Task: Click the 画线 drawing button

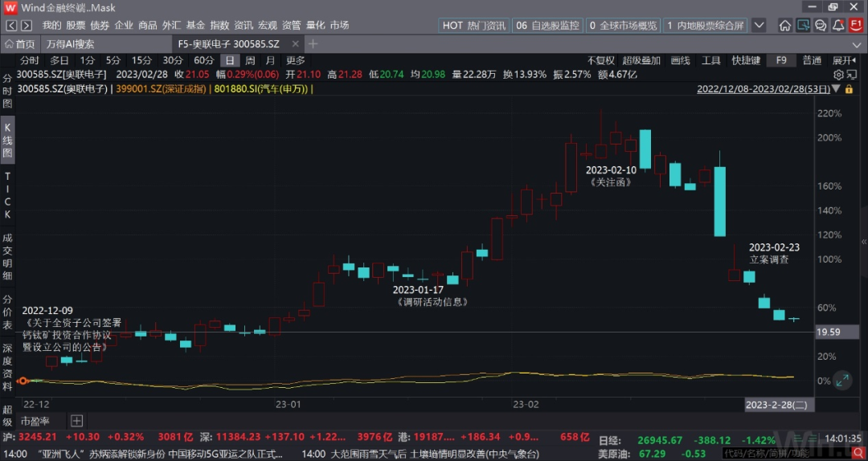Action: 681,60
